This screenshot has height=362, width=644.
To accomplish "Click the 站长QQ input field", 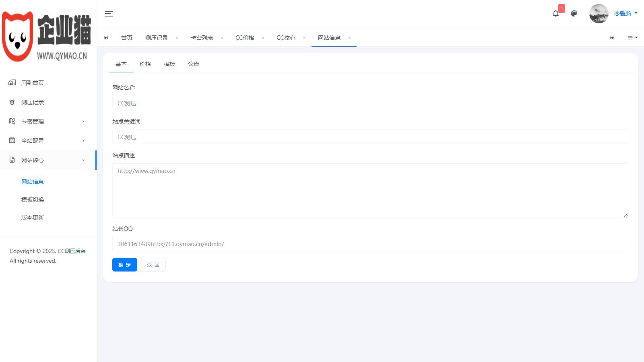I will click(x=369, y=244).
